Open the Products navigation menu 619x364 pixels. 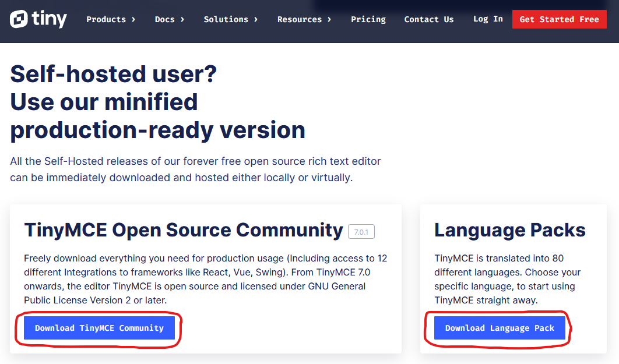[106, 19]
